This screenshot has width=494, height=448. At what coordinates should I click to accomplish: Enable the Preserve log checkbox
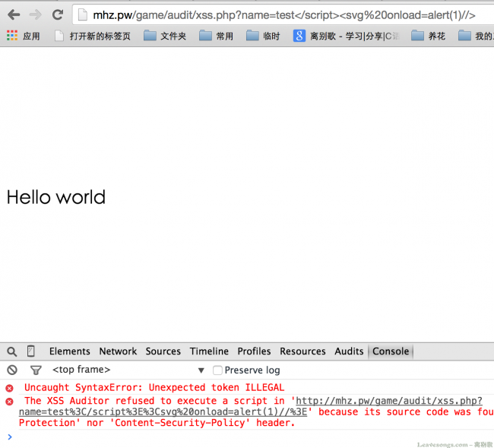[x=217, y=370]
